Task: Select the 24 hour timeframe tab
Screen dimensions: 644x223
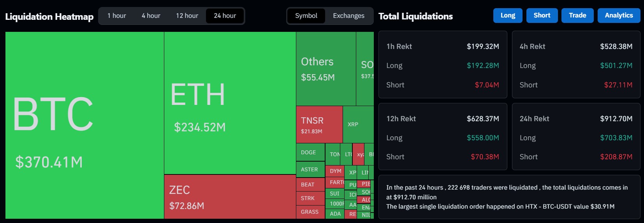Action: click(x=225, y=16)
